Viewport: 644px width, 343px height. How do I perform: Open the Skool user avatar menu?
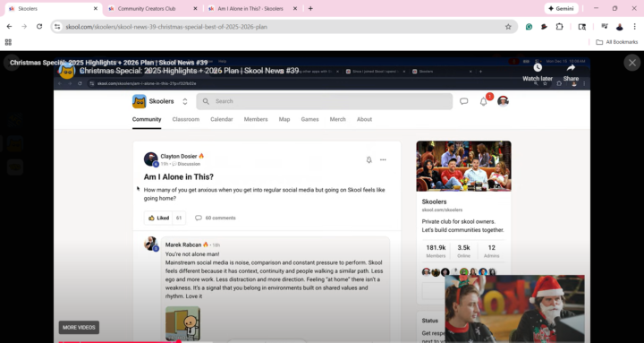pyautogui.click(x=503, y=101)
